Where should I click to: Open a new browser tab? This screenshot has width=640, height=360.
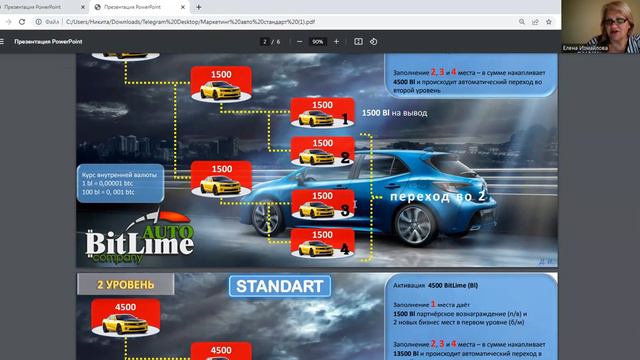click(x=199, y=7)
